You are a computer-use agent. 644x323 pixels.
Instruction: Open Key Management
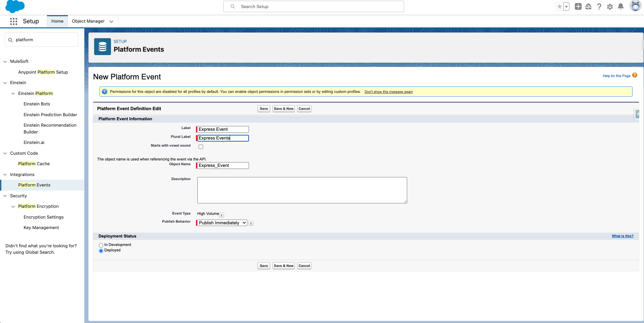41,228
